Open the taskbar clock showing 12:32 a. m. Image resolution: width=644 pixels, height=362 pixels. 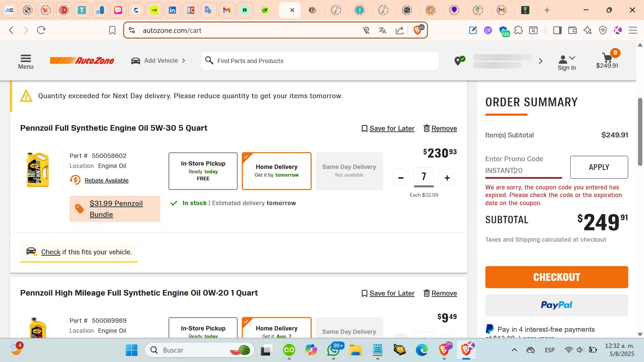pyautogui.click(x=620, y=350)
